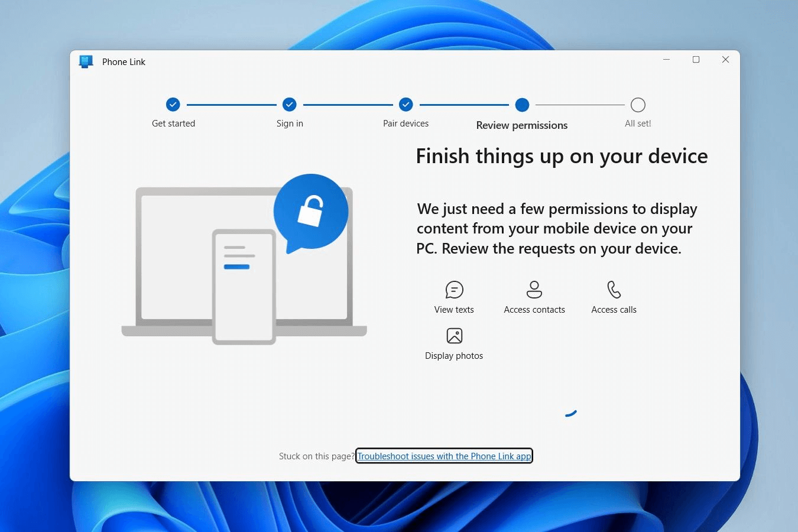This screenshot has height=532, width=798.
Task: Open Troubleshoot issues with the Phone Link app
Action: tap(444, 456)
